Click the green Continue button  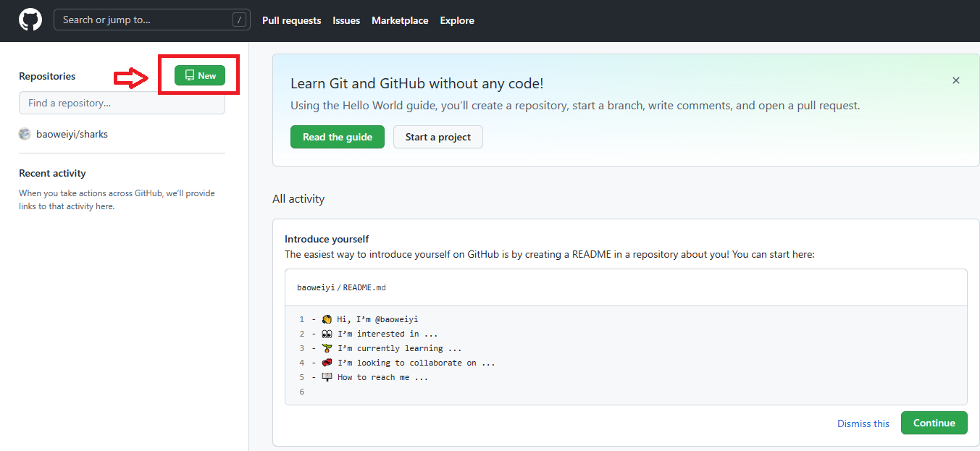click(934, 423)
